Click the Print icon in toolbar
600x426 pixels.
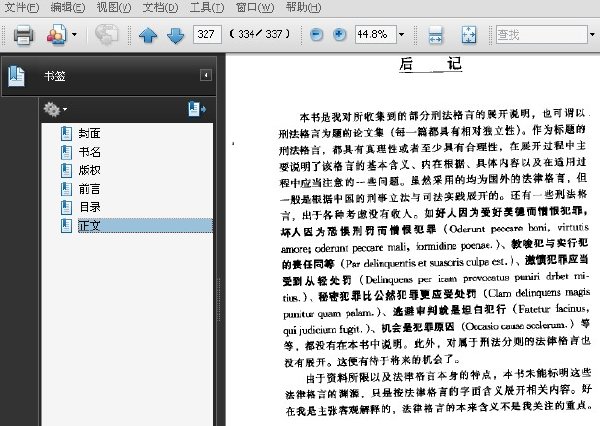pos(23,34)
